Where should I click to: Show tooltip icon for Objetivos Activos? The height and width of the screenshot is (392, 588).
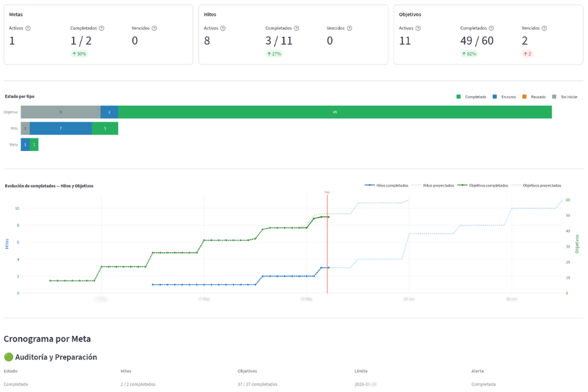(x=418, y=28)
